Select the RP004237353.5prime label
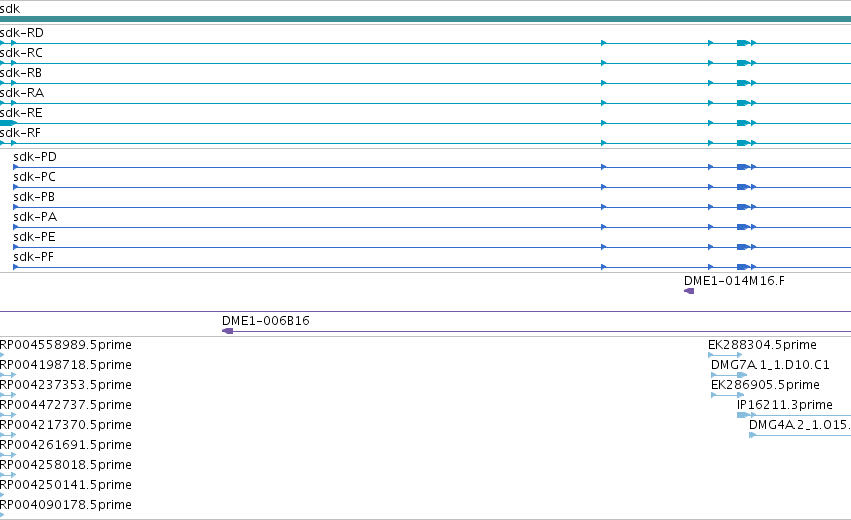The height and width of the screenshot is (520, 851). point(66,385)
